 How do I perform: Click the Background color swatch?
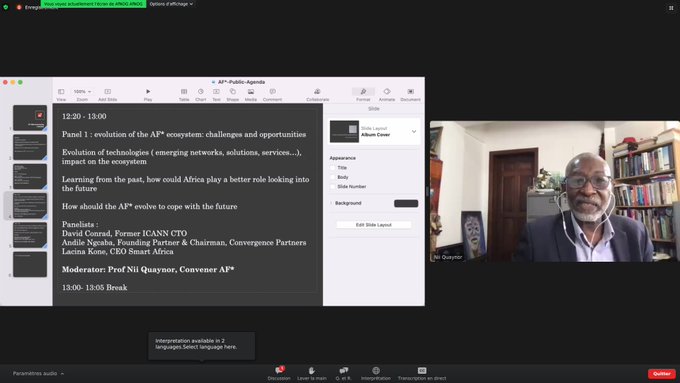point(406,203)
